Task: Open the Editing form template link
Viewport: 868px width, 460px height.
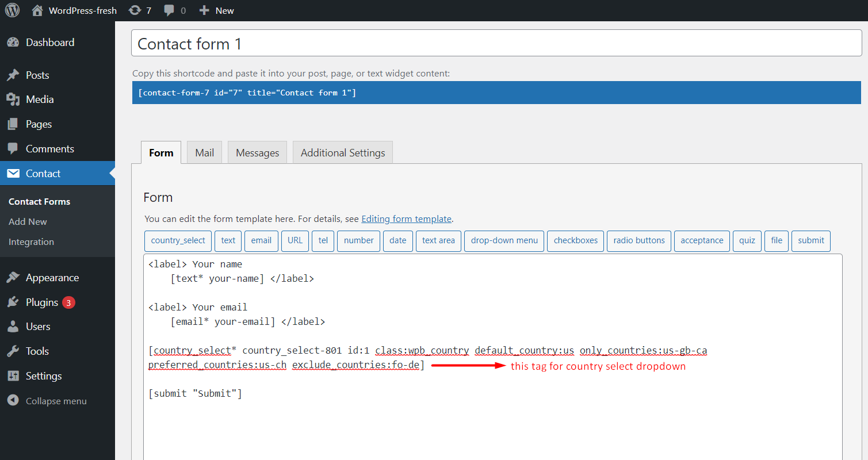Action: (406, 219)
